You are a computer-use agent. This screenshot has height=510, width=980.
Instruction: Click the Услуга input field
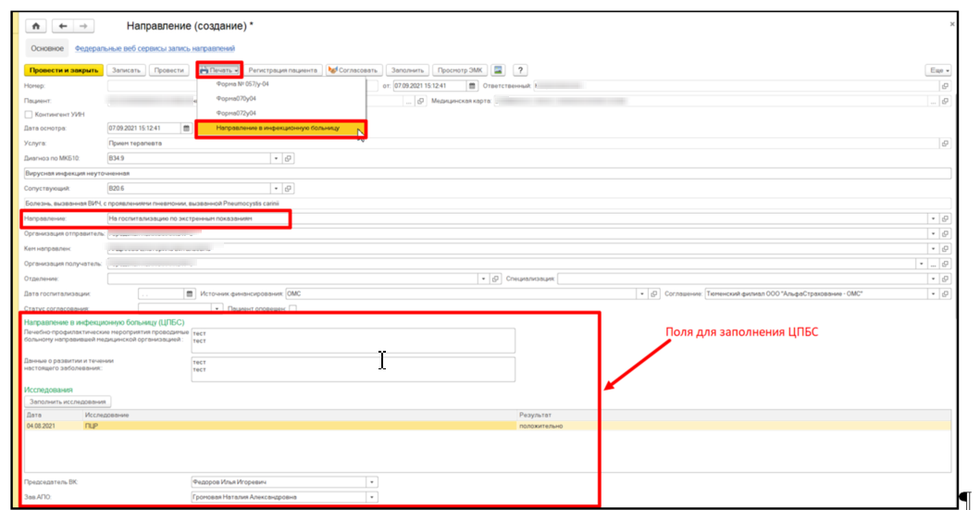(518, 143)
